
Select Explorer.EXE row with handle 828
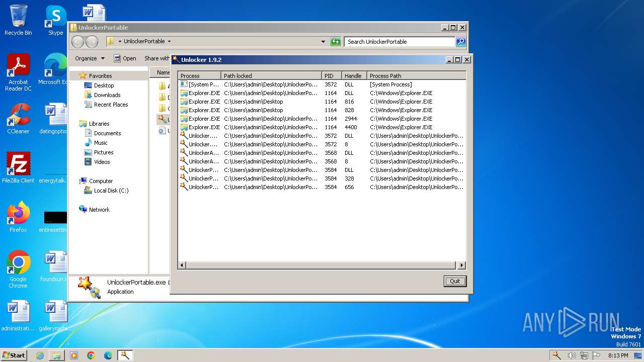322,110
